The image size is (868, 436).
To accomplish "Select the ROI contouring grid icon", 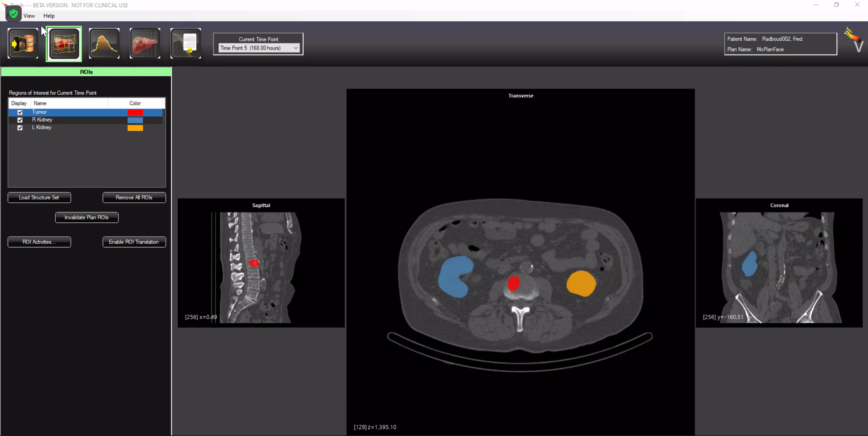I will [64, 44].
